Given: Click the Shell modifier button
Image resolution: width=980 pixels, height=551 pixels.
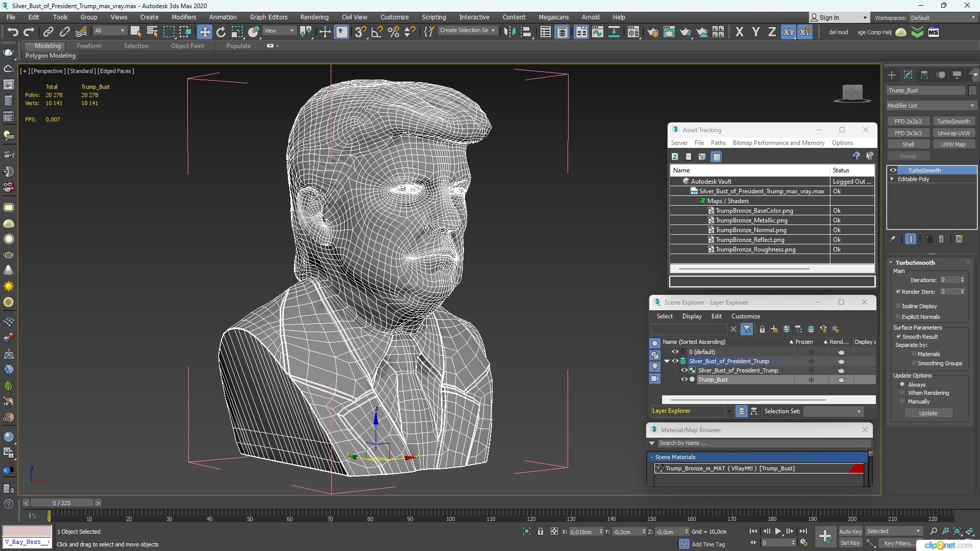Looking at the screenshot, I should coord(908,144).
